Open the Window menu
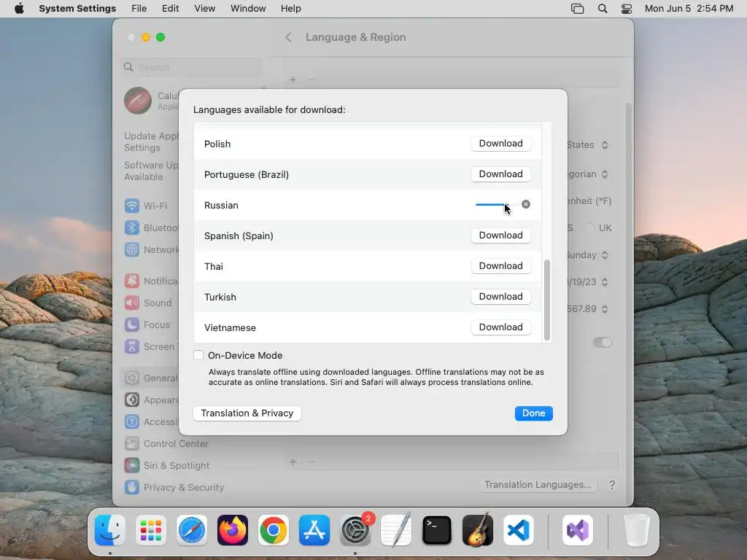 point(248,9)
